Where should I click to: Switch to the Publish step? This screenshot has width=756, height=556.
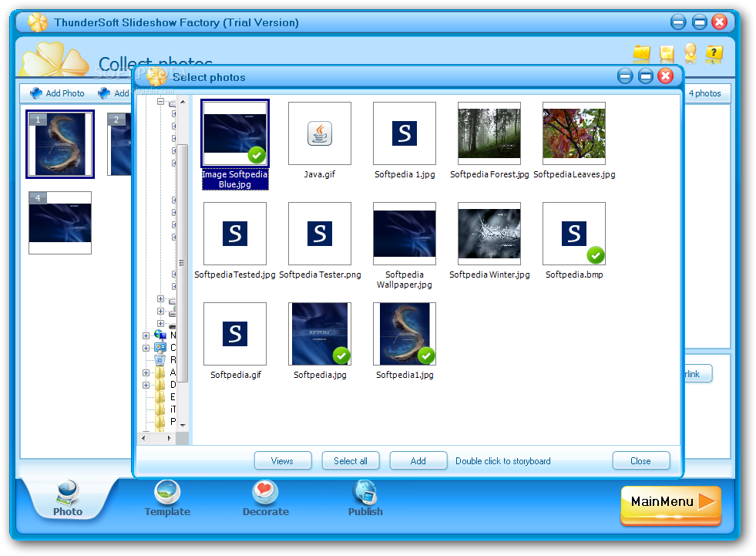pyautogui.click(x=365, y=500)
